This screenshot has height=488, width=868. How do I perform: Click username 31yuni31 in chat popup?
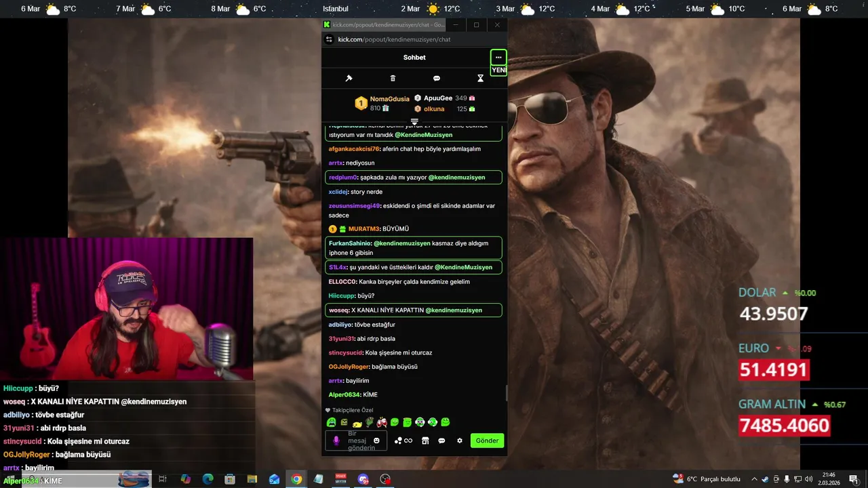click(341, 339)
